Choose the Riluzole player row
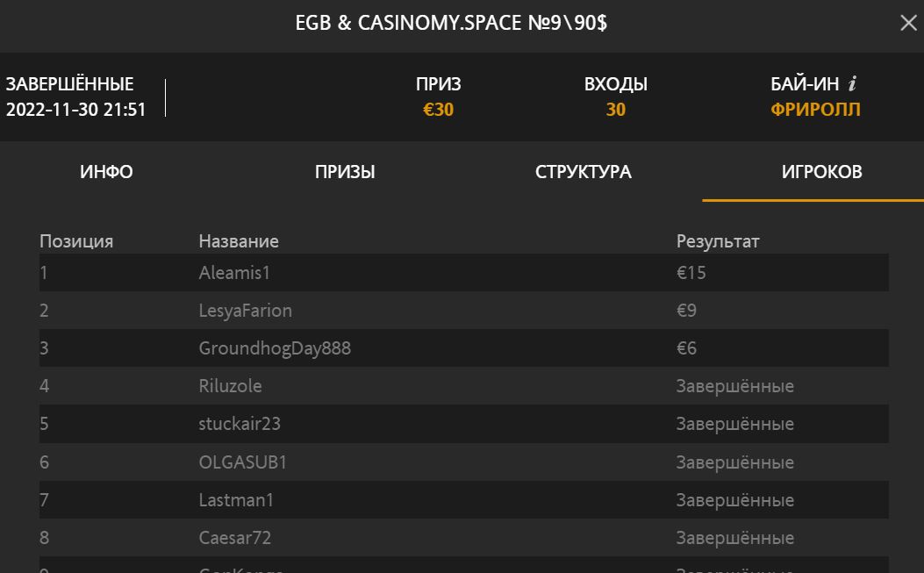 (230, 386)
